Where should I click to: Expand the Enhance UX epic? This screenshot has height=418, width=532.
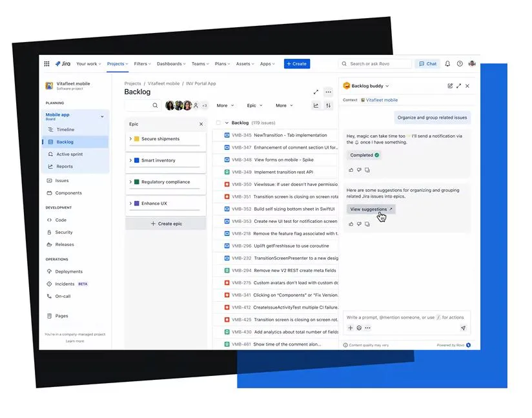(x=130, y=204)
